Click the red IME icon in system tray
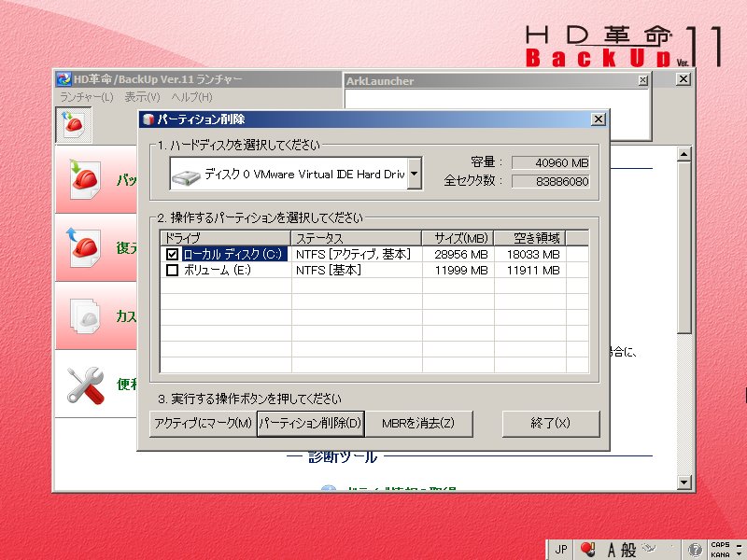Viewport: 747px width, 560px height. (x=588, y=550)
